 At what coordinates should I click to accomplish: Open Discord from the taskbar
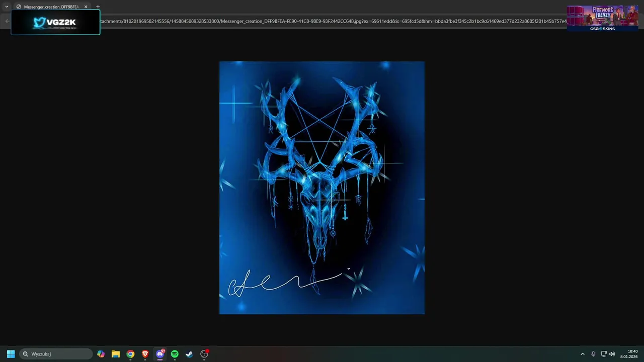160,354
